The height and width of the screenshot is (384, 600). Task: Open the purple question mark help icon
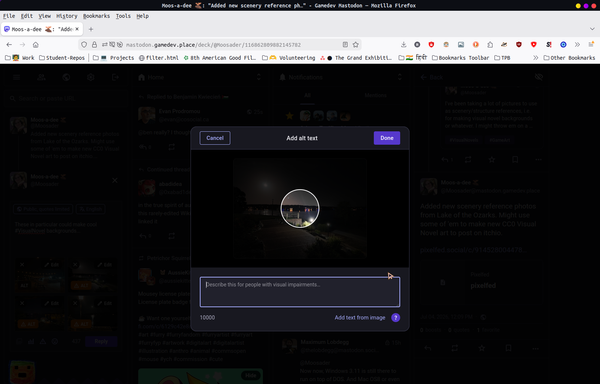[396, 317]
